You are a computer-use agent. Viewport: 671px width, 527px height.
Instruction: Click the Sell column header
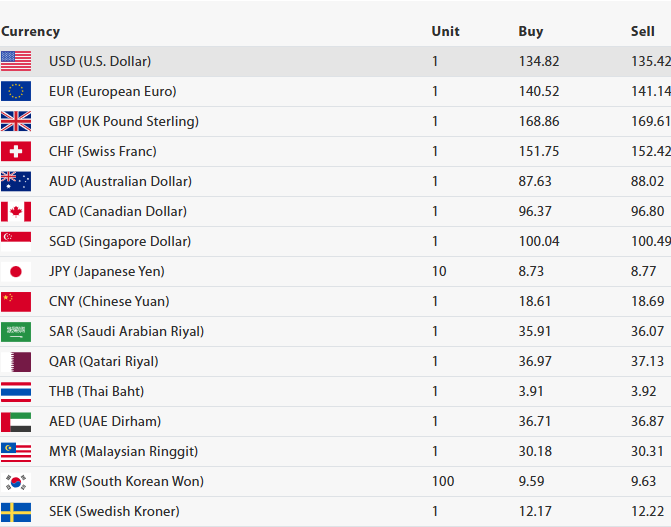[643, 31]
